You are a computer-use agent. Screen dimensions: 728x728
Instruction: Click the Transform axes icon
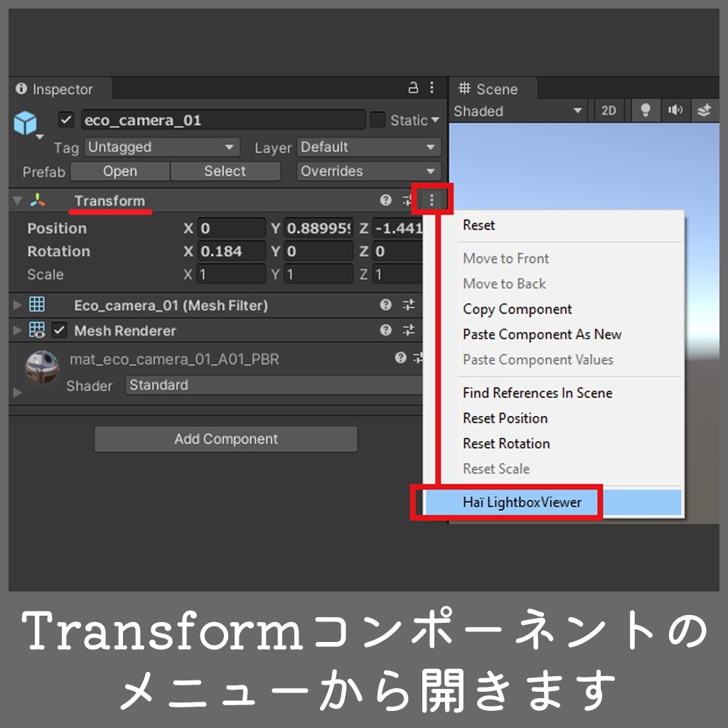coord(38,200)
